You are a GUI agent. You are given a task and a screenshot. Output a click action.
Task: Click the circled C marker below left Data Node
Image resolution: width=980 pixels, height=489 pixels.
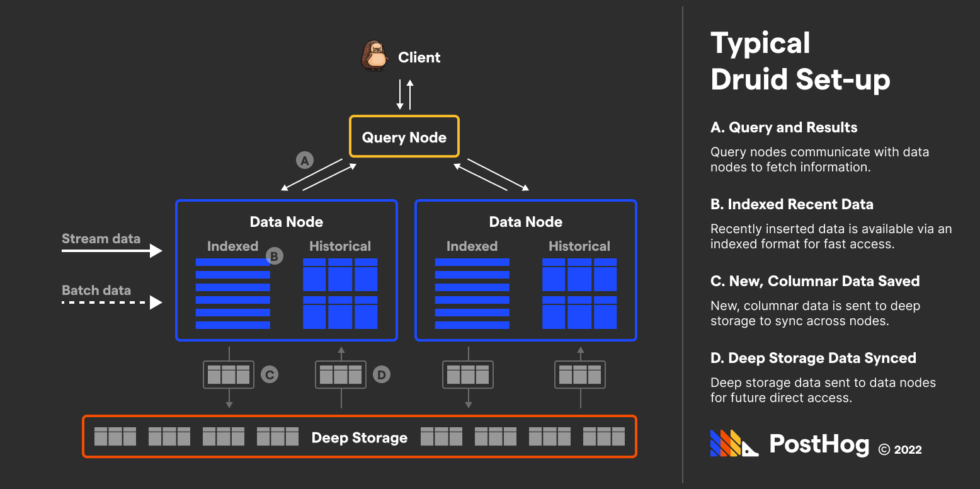270,374
